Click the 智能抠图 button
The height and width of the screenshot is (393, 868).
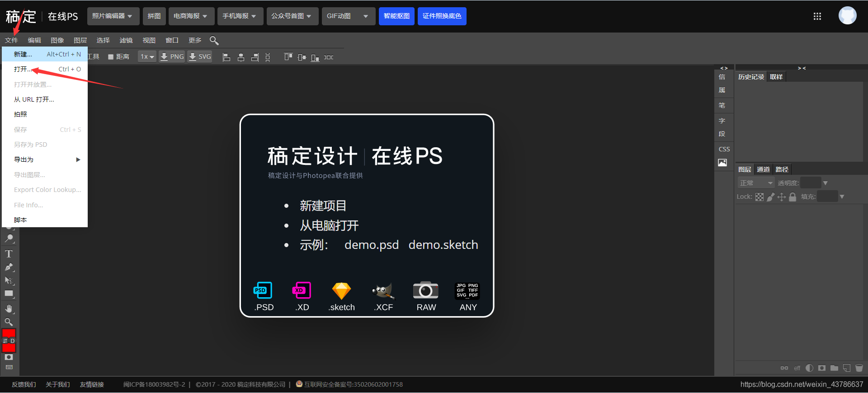tap(396, 16)
